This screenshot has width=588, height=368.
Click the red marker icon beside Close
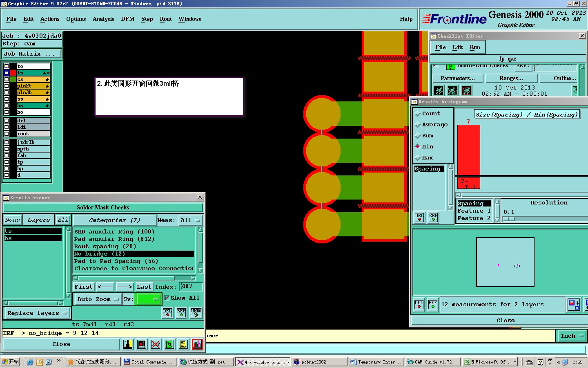142,344
